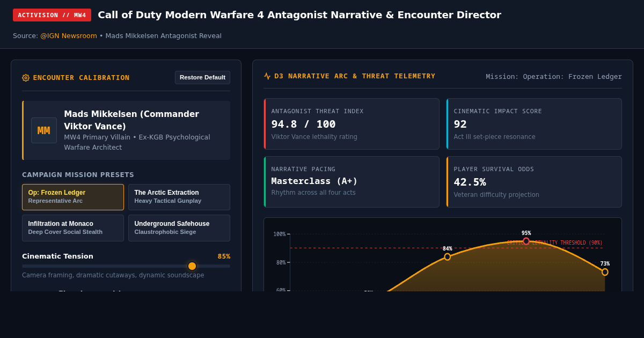
Task: Choose The Arctic Extraction mission preset
Action: click(x=179, y=197)
